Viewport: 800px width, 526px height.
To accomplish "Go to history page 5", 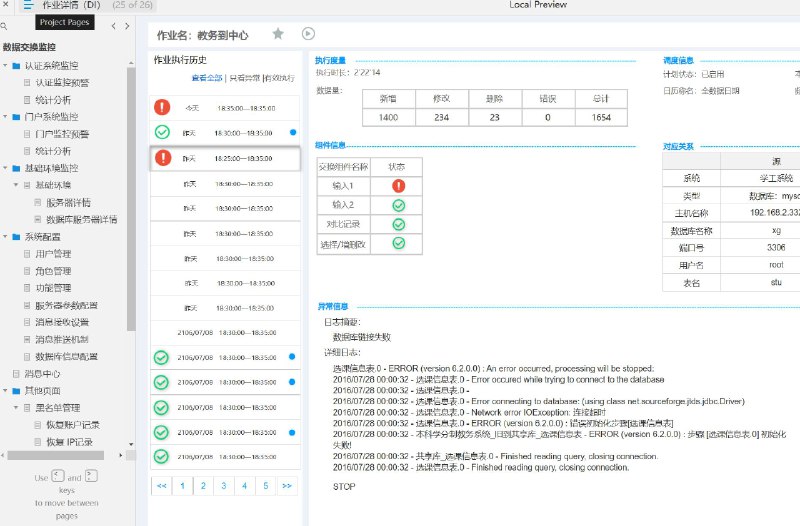I will click(266, 486).
